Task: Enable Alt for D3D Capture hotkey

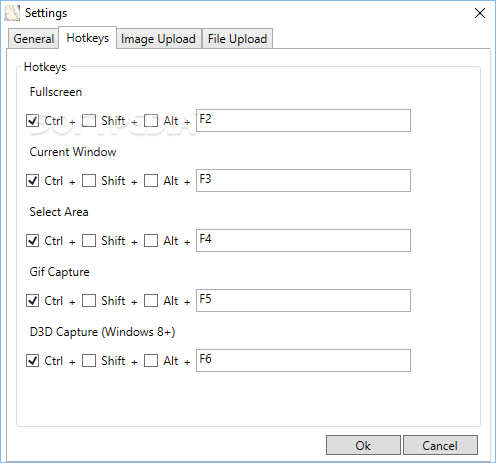Action: pyautogui.click(x=151, y=361)
